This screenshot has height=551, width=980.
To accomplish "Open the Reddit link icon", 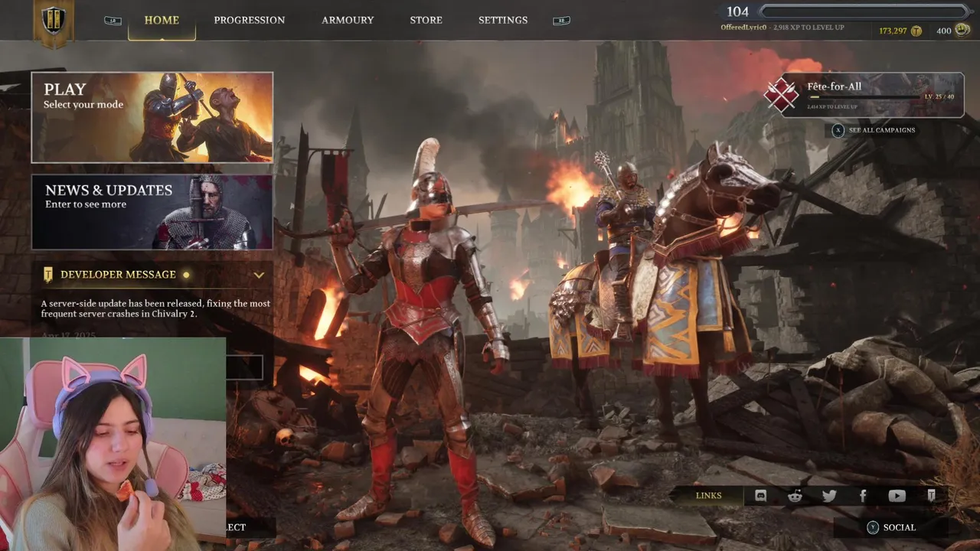I will pos(795,496).
